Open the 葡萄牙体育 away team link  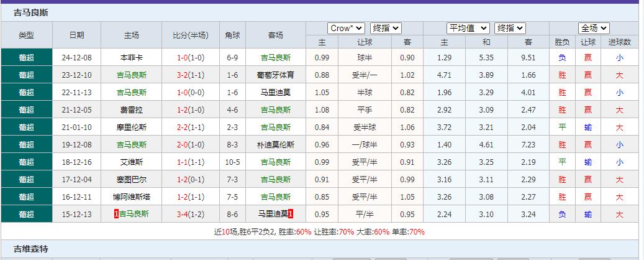point(275,75)
